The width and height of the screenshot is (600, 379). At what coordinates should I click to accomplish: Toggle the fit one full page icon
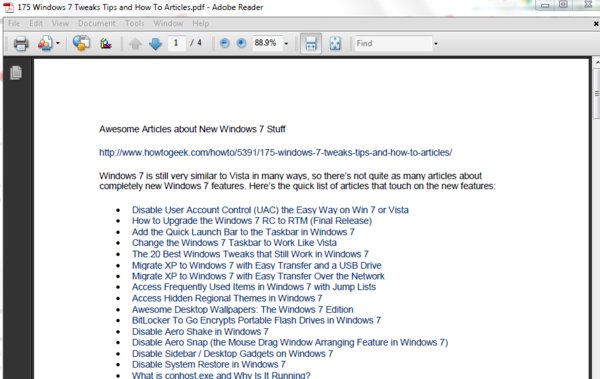pos(335,43)
